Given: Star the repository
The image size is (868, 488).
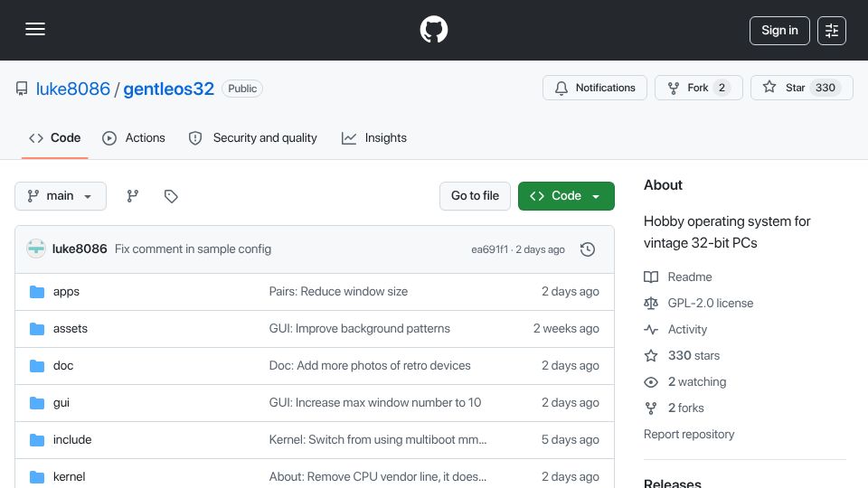Looking at the screenshot, I should coord(802,88).
